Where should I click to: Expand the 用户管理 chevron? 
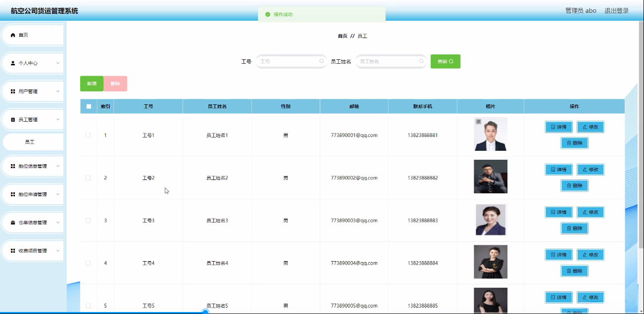pos(58,91)
